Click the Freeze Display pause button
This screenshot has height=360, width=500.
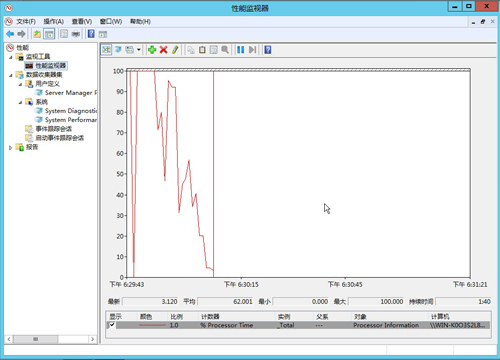(240, 50)
